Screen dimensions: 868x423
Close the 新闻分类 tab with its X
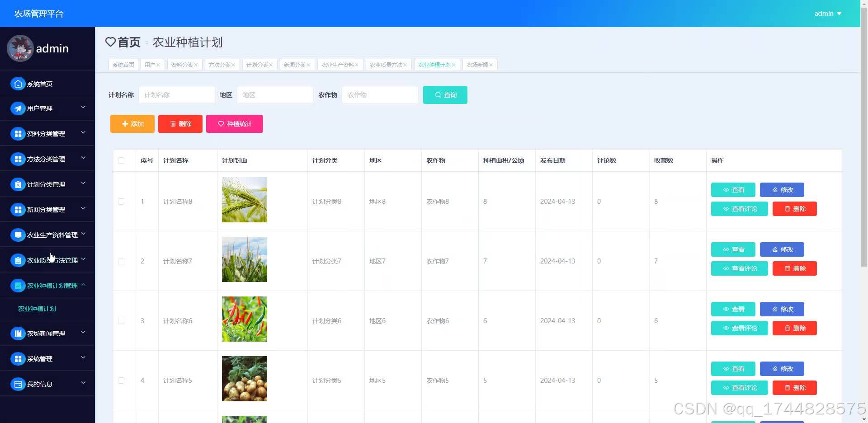[x=308, y=65]
